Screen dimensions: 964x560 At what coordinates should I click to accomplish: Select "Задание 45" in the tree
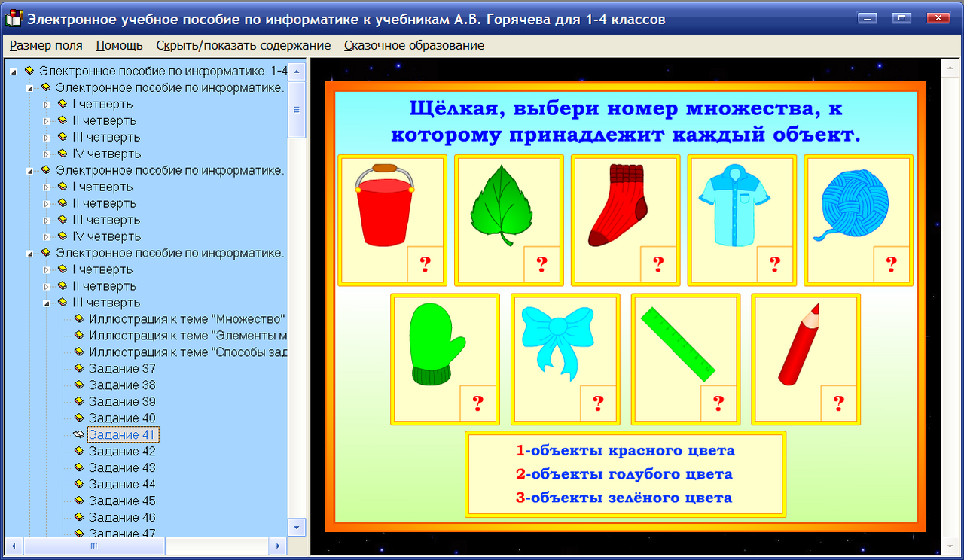pyautogui.click(x=123, y=501)
